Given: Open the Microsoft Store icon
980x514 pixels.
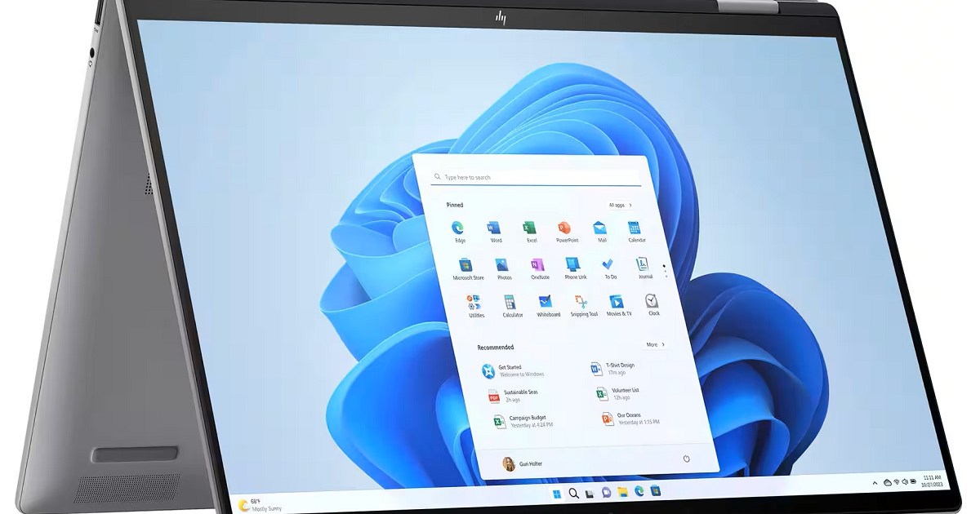Looking at the screenshot, I should click(466, 266).
